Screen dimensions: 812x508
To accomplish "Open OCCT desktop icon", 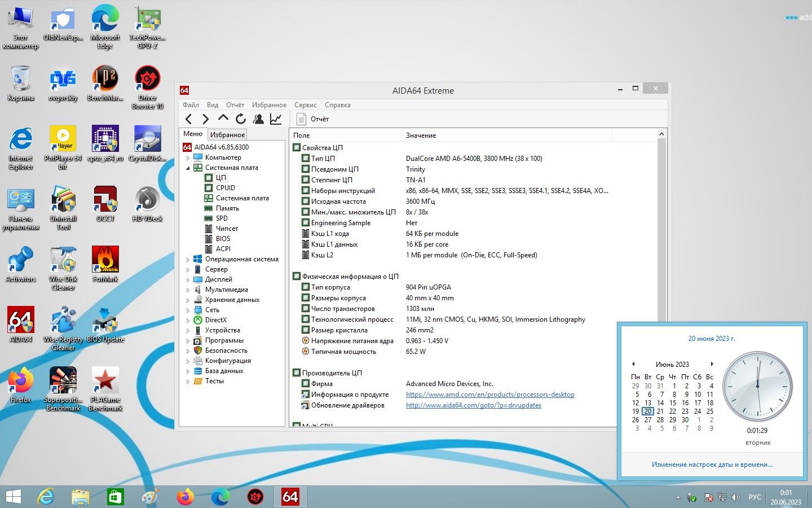I will [105, 204].
